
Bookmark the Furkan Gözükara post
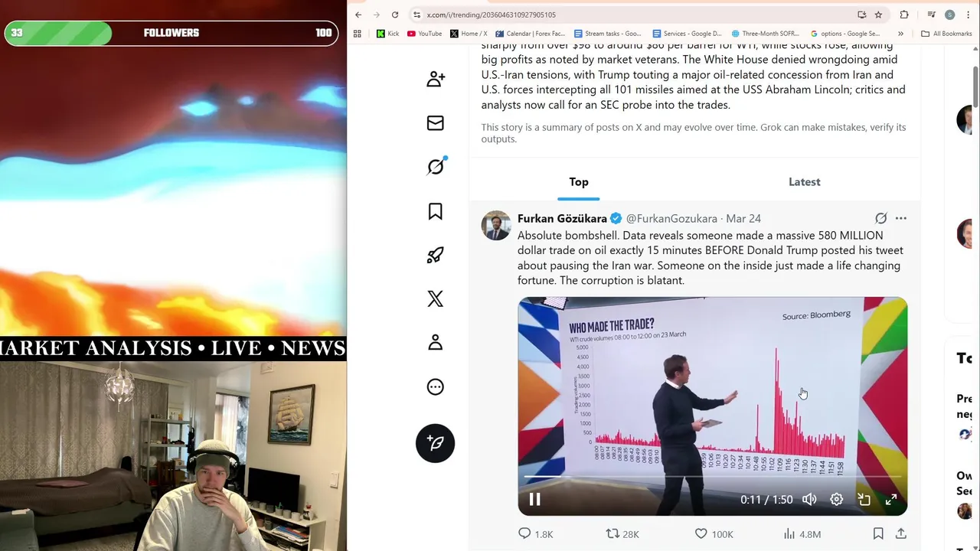[878, 534]
